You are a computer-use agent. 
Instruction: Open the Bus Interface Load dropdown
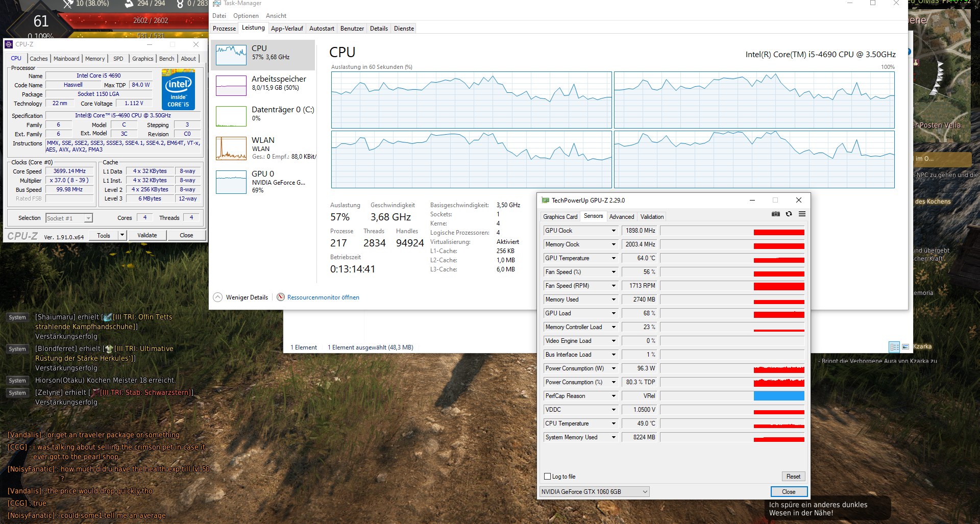click(614, 355)
